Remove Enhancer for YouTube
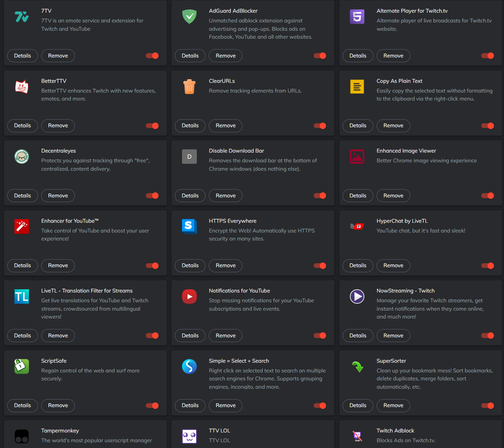Viewport: 504px width, 448px height. pyautogui.click(x=58, y=265)
